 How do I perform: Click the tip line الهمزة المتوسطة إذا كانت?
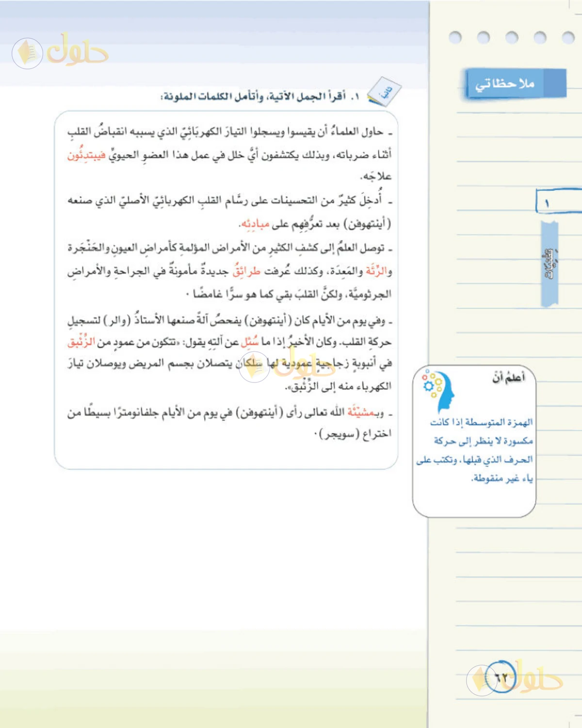[482, 422]
